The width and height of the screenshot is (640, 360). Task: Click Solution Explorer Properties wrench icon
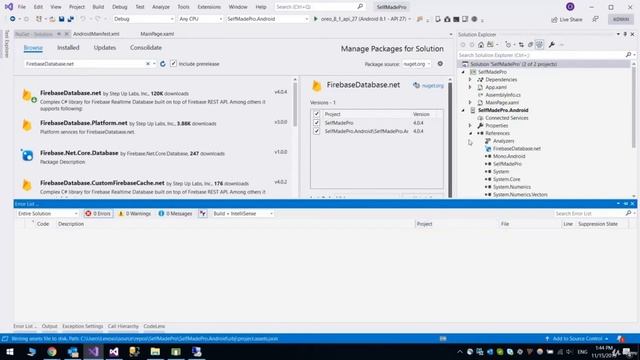pyautogui.click(x=551, y=44)
